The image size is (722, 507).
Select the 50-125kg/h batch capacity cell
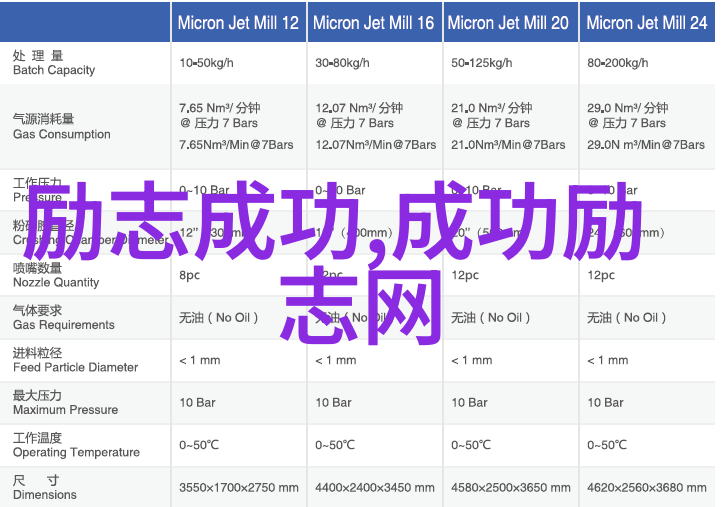[482, 63]
